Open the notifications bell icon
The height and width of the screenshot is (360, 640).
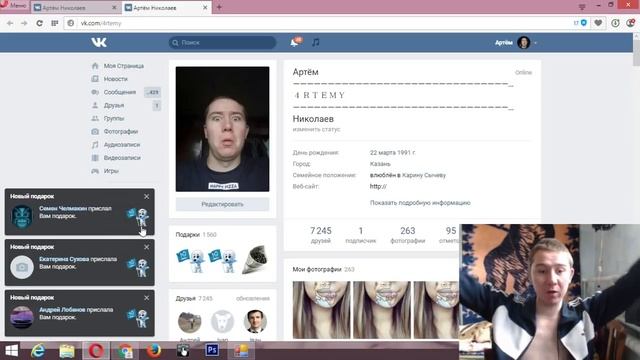295,42
